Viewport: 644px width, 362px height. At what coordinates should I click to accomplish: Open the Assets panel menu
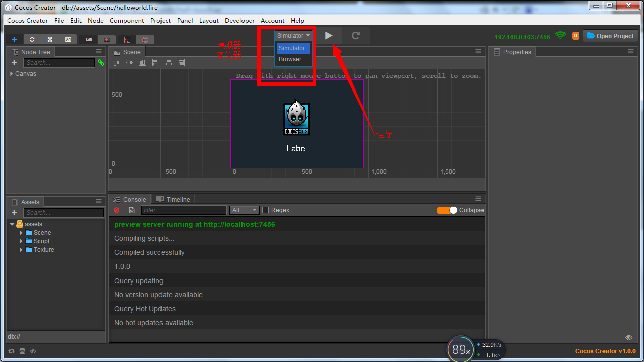pos(99,201)
